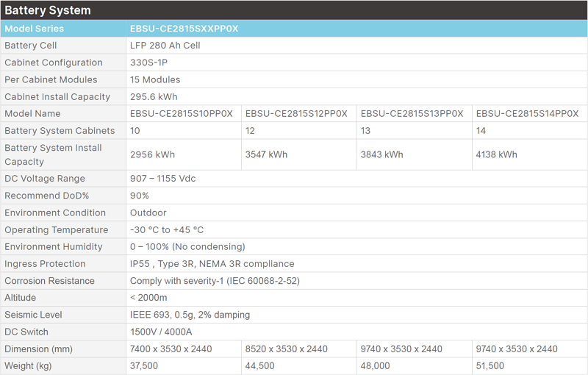Select the 'Per Cabinet Modules' label
Image resolution: width=588 pixels, height=375 pixels.
(x=51, y=80)
